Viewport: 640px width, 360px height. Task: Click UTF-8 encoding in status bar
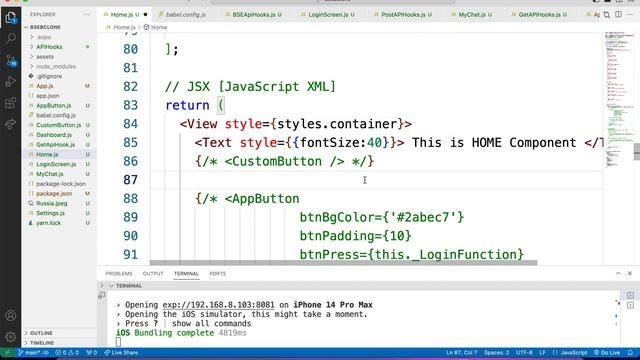(524, 353)
